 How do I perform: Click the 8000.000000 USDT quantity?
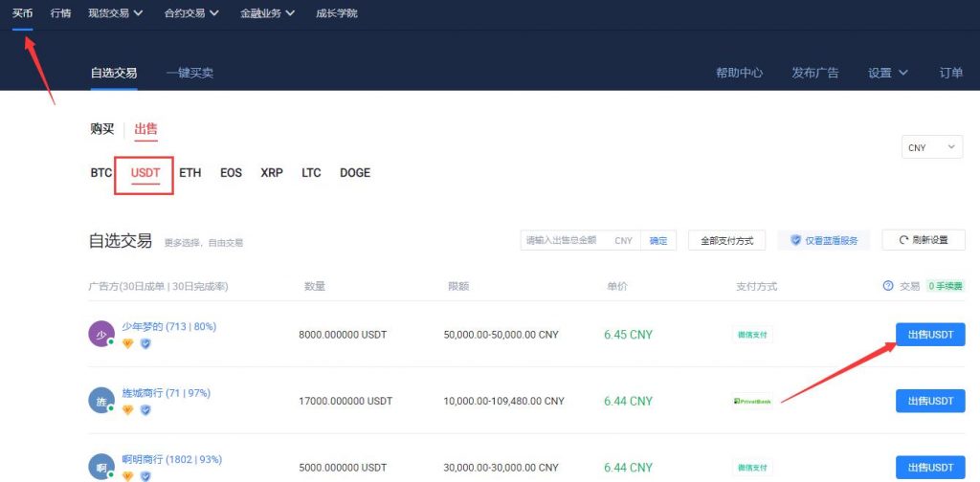(343, 335)
